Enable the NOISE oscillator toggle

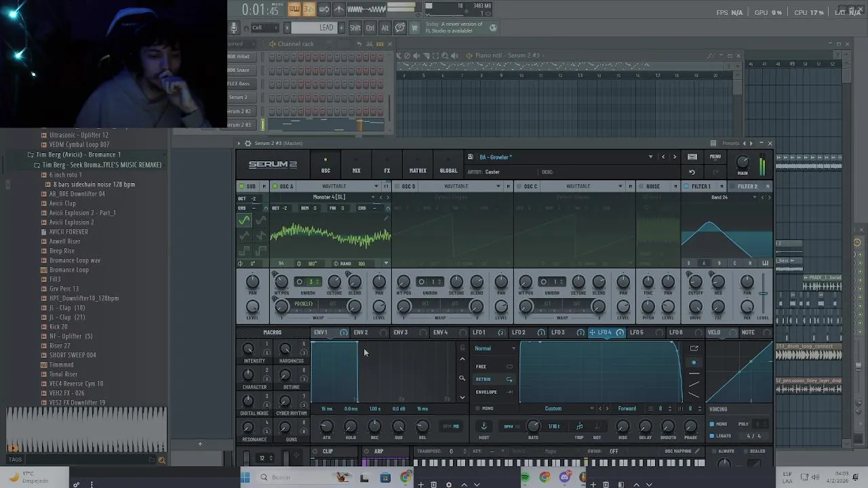point(642,186)
